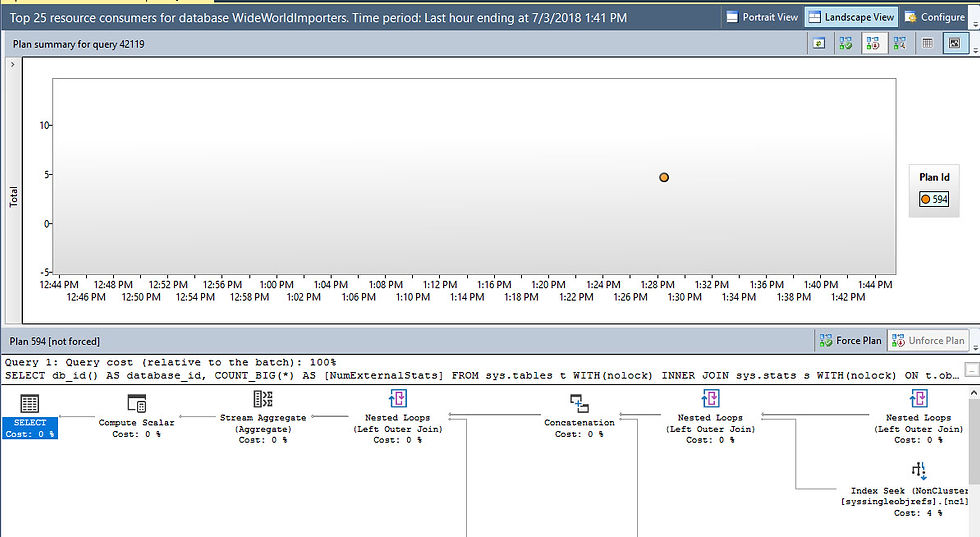Screen dimensions: 980x537
Task: Click the unforce plan icon with red symbol
Action: pos(873,44)
